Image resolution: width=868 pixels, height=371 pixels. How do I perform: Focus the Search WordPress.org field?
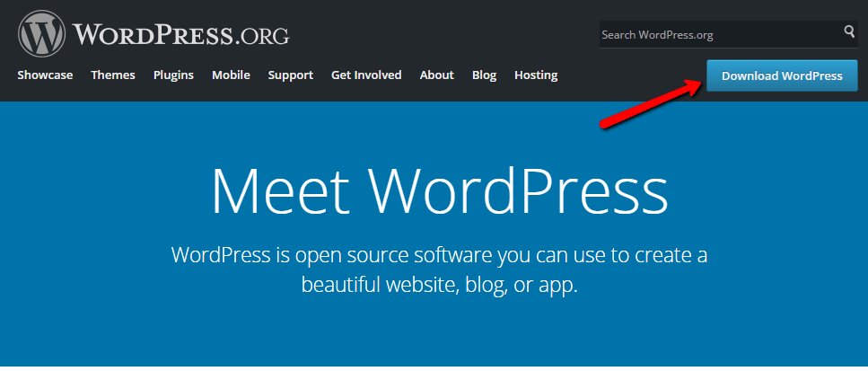pos(720,35)
